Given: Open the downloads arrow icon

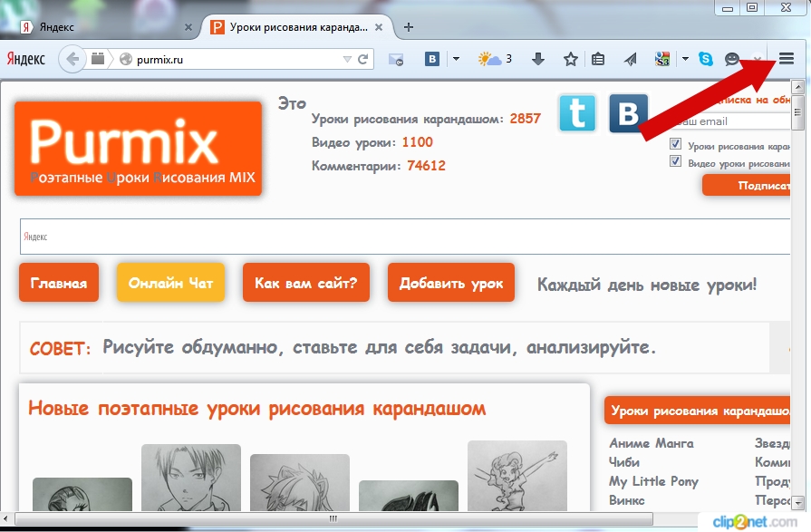Looking at the screenshot, I should click(538, 59).
